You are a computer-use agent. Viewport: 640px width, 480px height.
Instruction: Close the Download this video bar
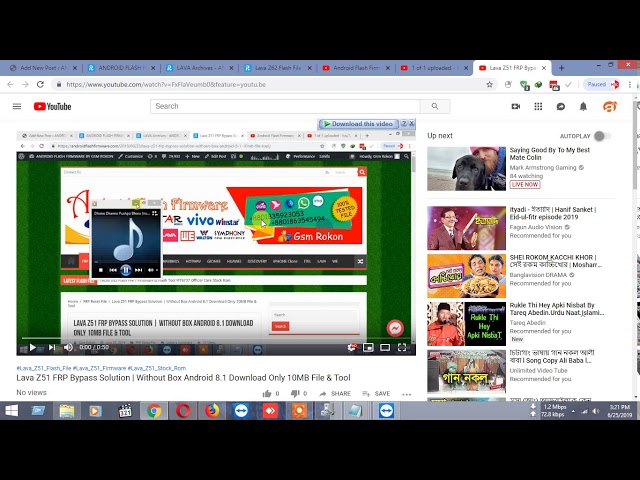[x=412, y=123]
